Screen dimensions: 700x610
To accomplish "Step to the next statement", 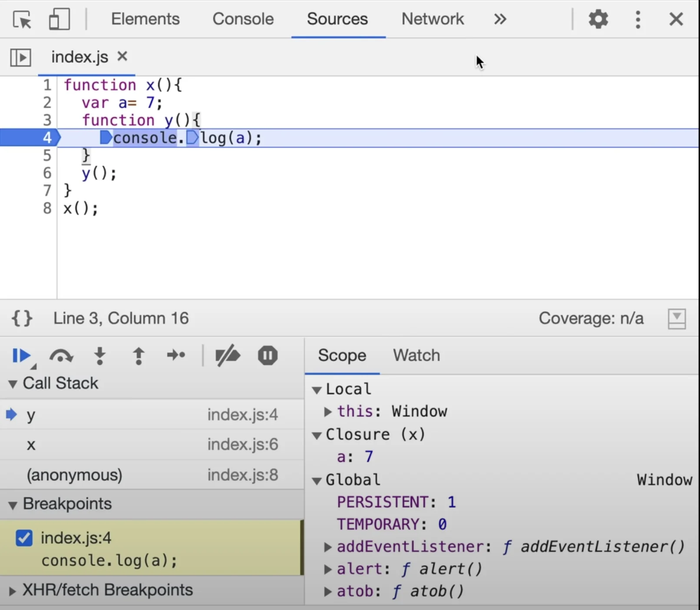I will click(x=176, y=355).
